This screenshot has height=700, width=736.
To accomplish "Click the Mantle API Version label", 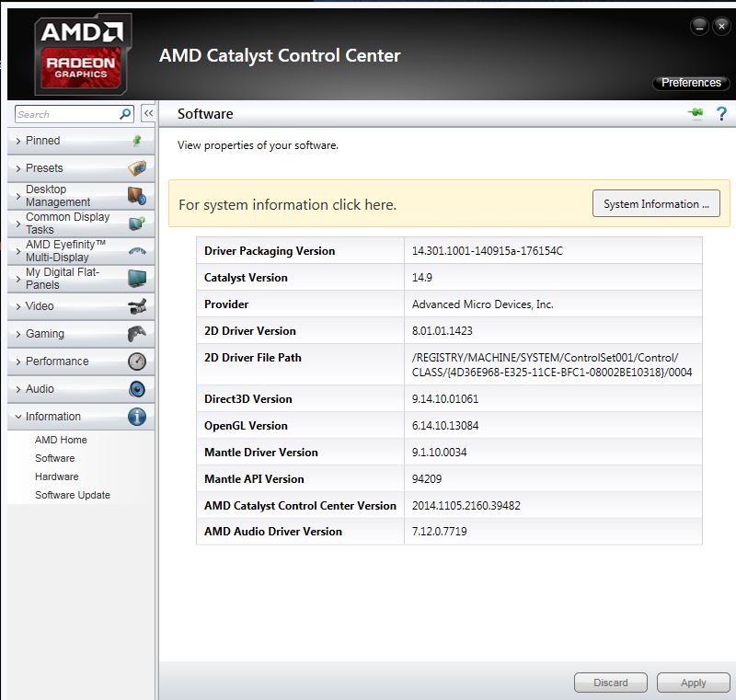I will 254,479.
